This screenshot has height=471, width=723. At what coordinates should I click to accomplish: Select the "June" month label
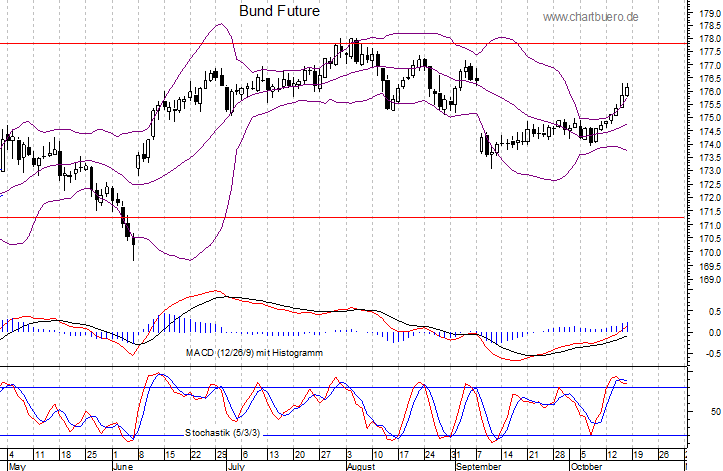123,466
